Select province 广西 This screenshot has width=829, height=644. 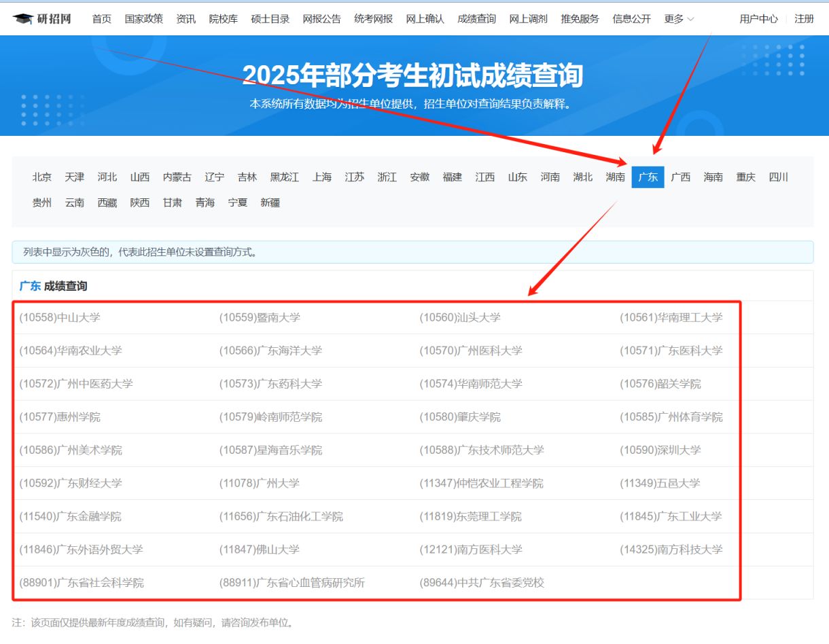pos(681,177)
